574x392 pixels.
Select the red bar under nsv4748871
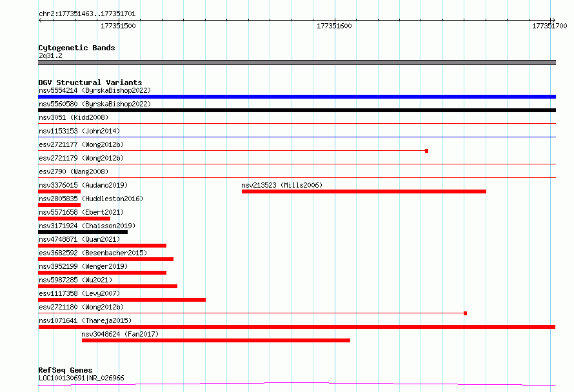pyautogui.click(x=102, y=246)
